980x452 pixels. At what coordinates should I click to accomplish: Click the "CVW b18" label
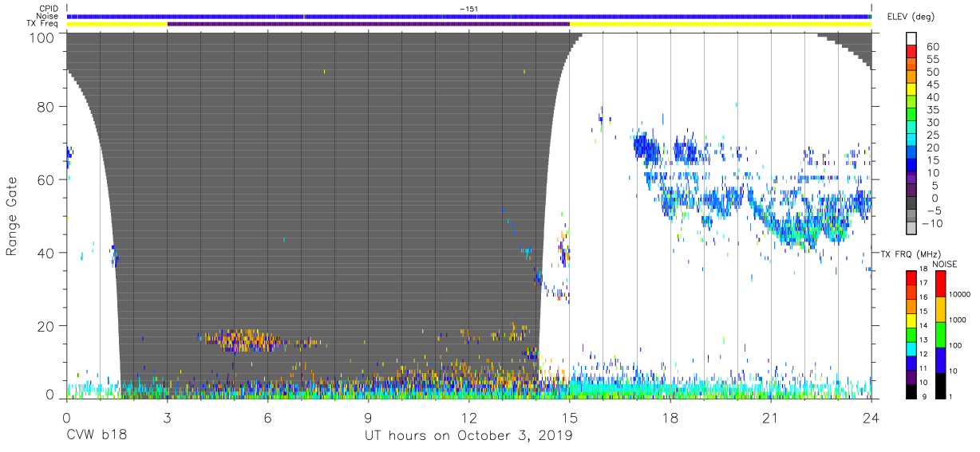[97, 435]
